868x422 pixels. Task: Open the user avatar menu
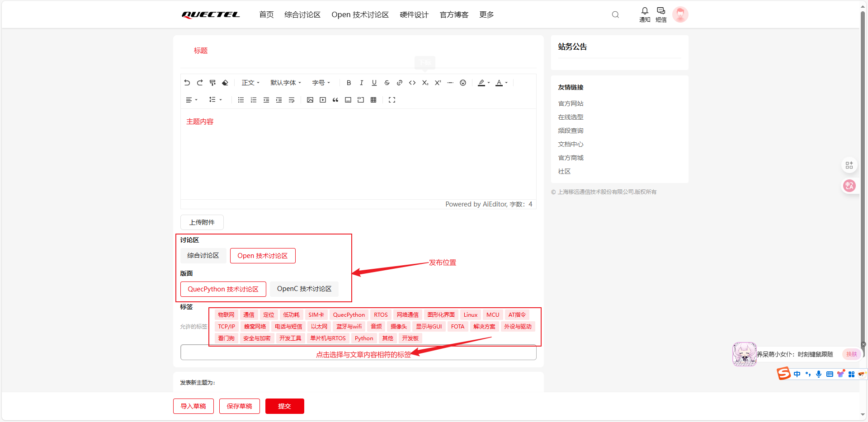(x=680, y=14)
